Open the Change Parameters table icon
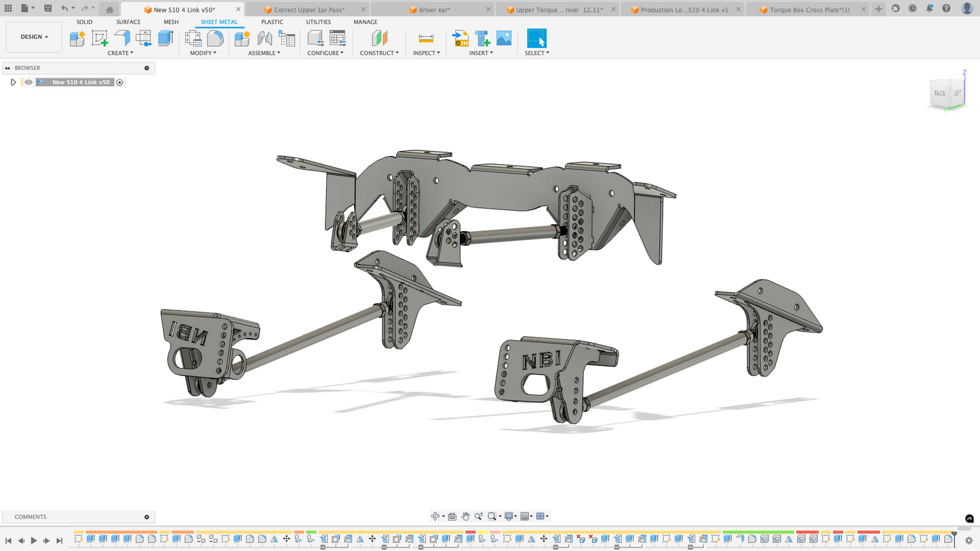 pos(337,39)
